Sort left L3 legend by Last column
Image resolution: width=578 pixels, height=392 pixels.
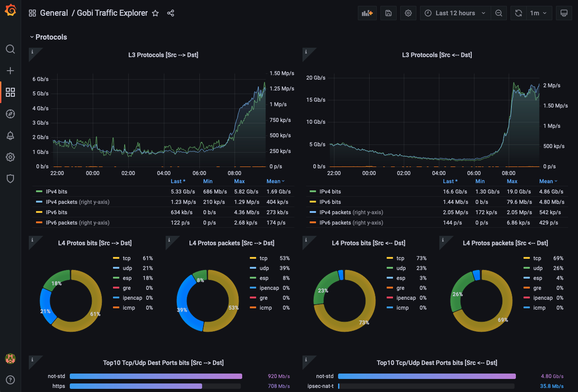pyautogui.click(x=178, y=181)
